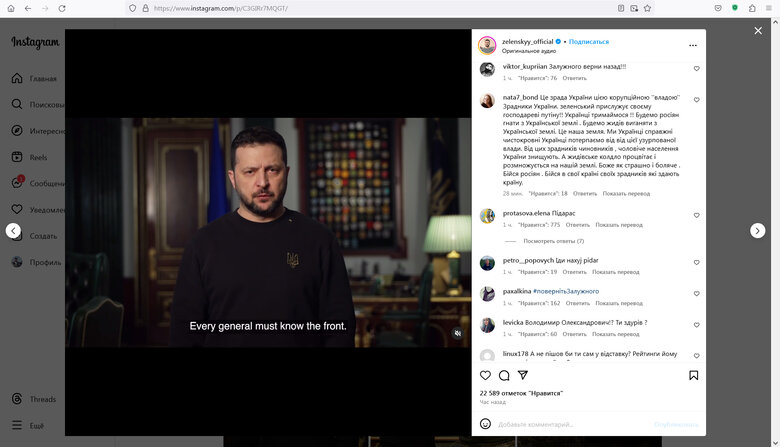Save post with bookmark icon
Image resolution: width=780 pixels, height=447 pixels.
tap(693, 375)
